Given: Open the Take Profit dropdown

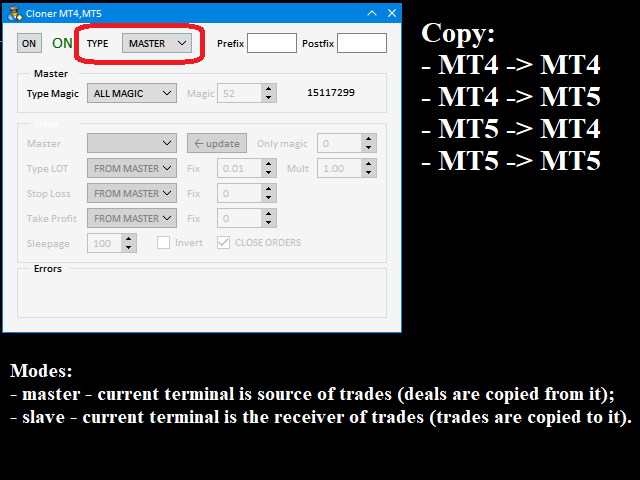Looking at the screenshot, I should [x=132, y=218].
